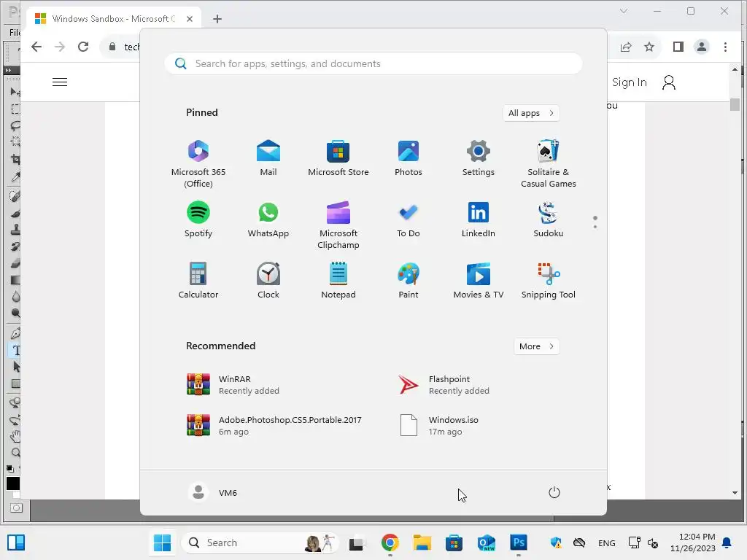
Task: Open Microsoft 365 (Office) app
Action: point(198,163)
